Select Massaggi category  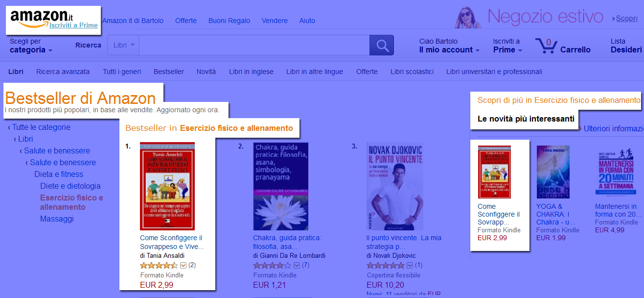pos(57,219)
